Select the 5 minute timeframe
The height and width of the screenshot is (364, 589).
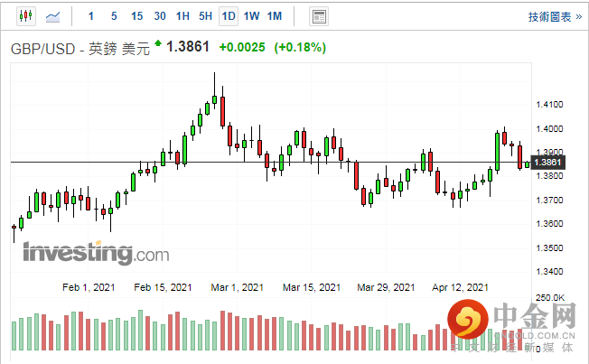tap(114, 16)
